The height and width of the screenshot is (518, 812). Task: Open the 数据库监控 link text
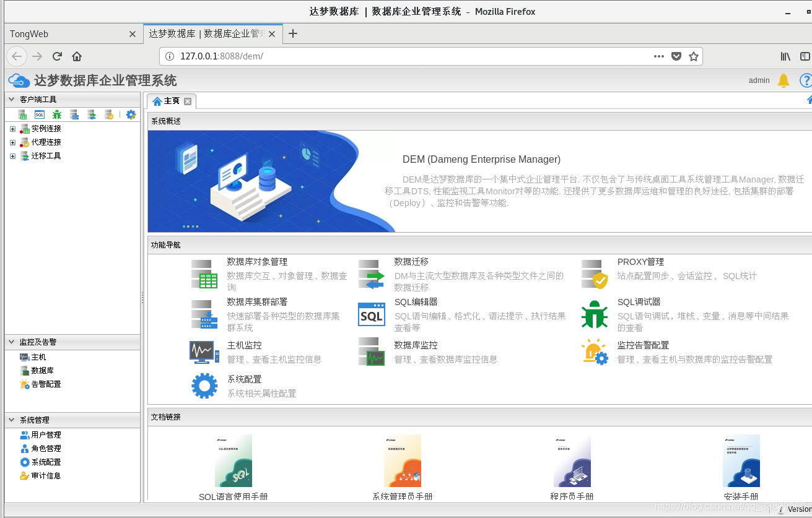[x=416, y=345]
